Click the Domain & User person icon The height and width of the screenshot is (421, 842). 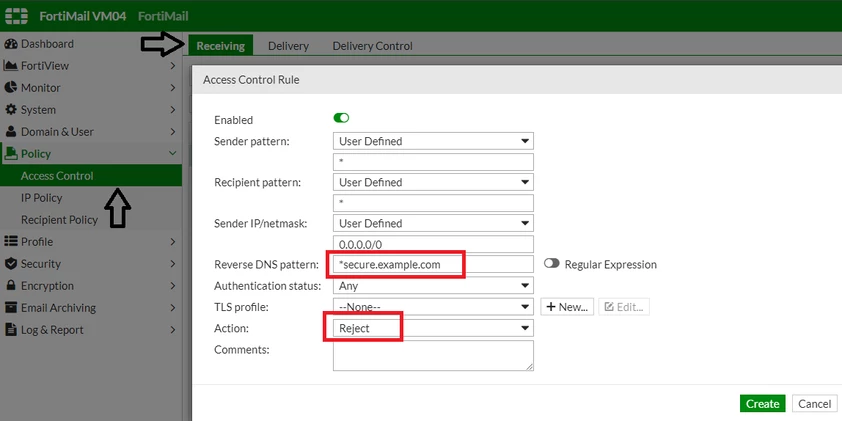11,132
